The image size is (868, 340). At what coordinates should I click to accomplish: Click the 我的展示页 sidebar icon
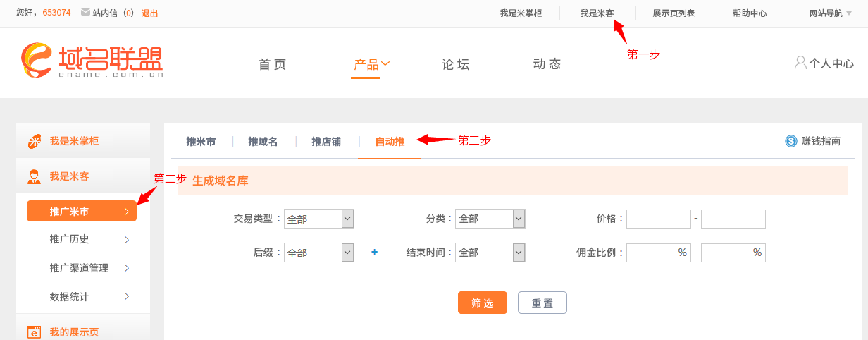tap(34, 332)
